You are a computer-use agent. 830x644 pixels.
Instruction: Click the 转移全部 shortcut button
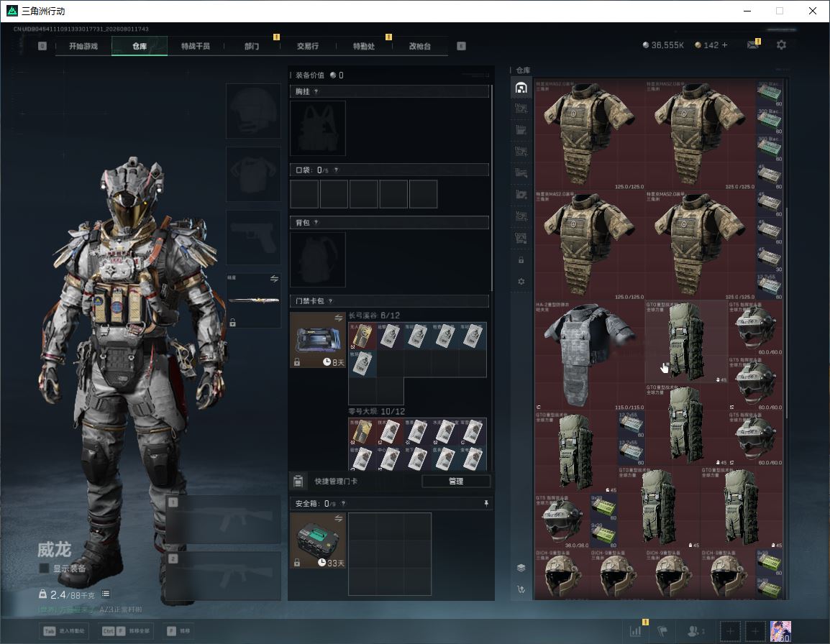pyautogui.click(x=127, y=631)
